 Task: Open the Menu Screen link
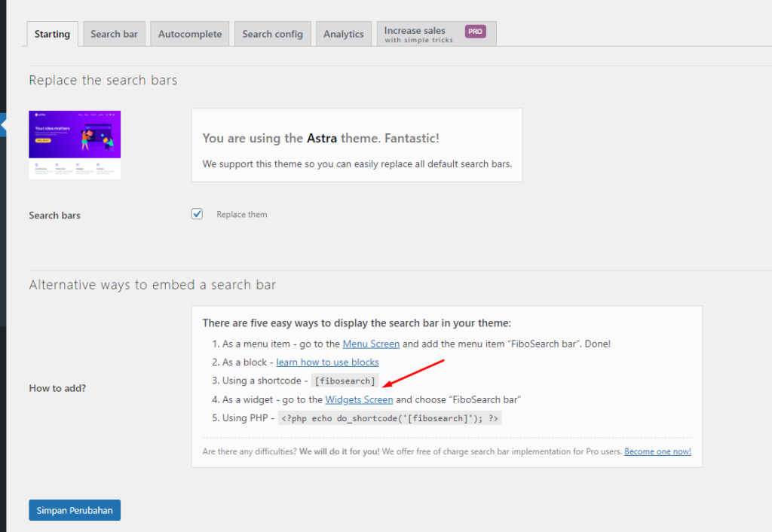(371, 344)
